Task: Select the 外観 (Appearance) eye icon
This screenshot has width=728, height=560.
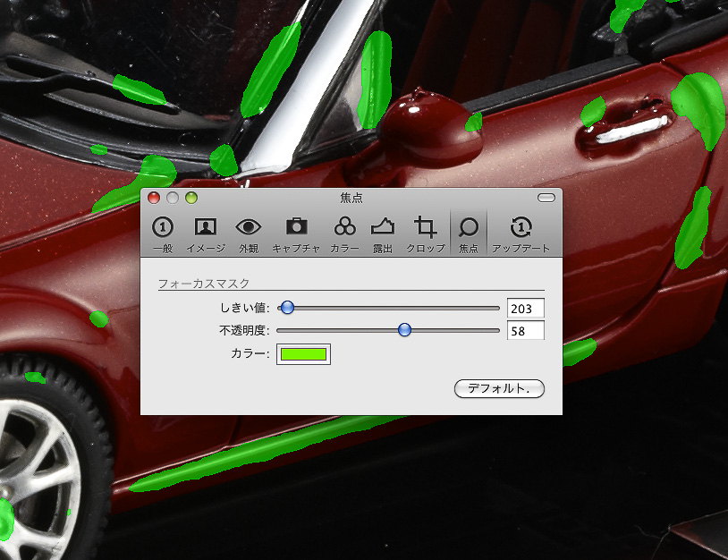Action: click(249, 234)
